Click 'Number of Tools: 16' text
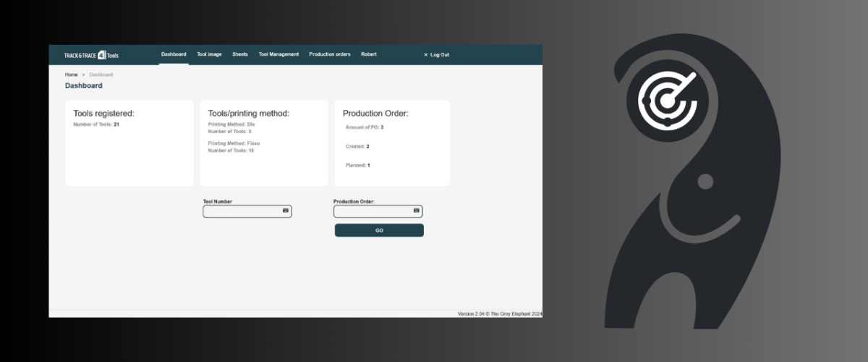 coord(231,150)
